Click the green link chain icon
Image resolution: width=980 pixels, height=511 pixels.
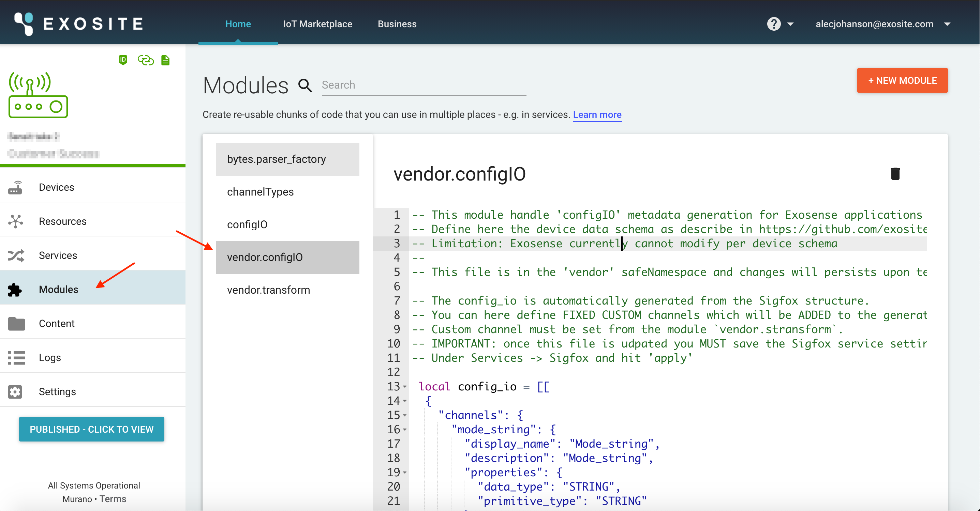pyautogui.click(x=145, y=60)
